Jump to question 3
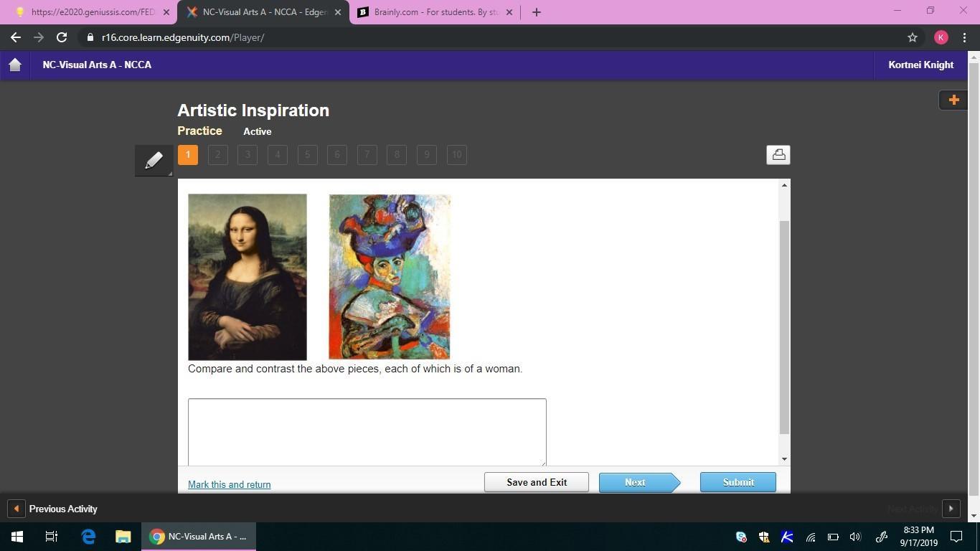 pos(248,155)
